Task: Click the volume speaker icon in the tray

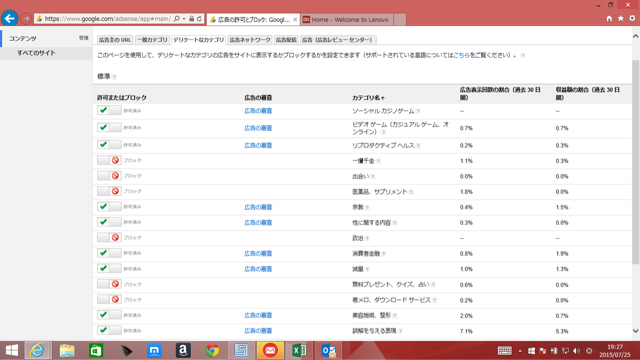Action: [x=576, y=351]
